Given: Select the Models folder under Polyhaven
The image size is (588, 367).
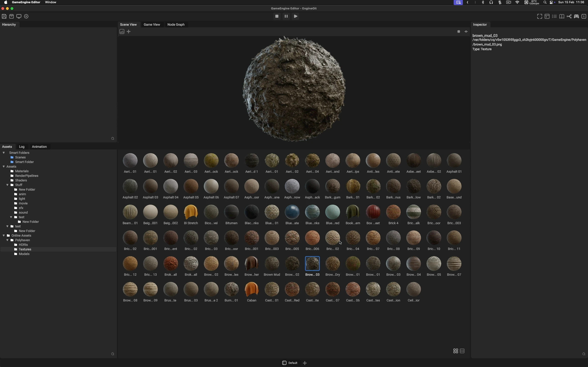Looking at the screenshot, I should 22,254.
